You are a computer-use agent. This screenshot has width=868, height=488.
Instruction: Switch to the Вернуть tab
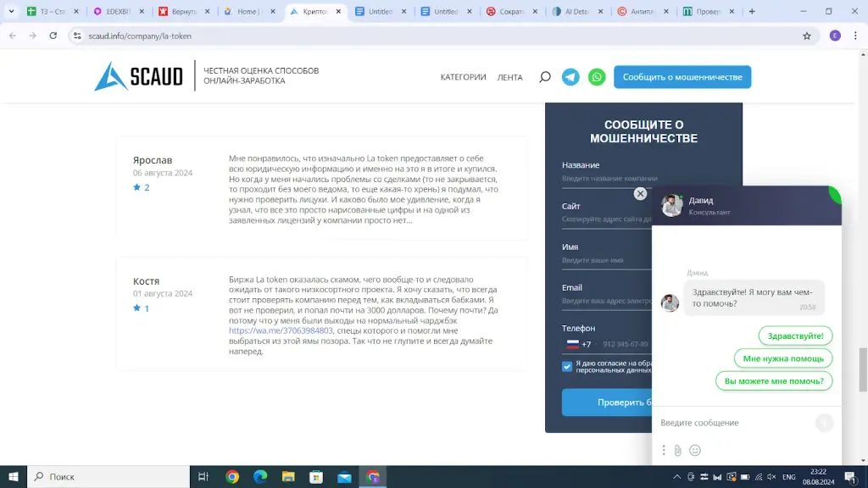click(184, 11)
